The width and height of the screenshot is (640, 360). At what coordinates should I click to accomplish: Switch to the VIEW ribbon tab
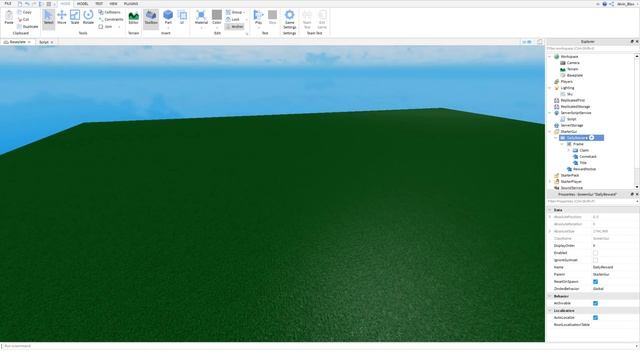tap(113, 4)
